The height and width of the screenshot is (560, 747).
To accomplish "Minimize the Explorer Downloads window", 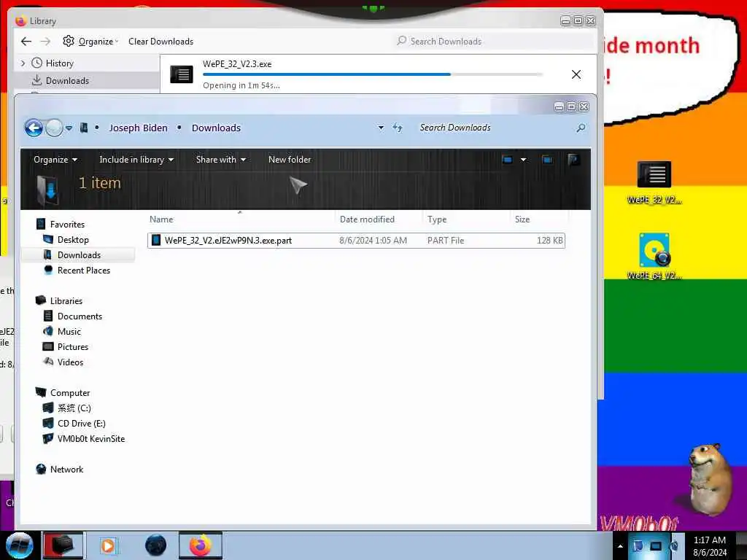I will point(560,106).
